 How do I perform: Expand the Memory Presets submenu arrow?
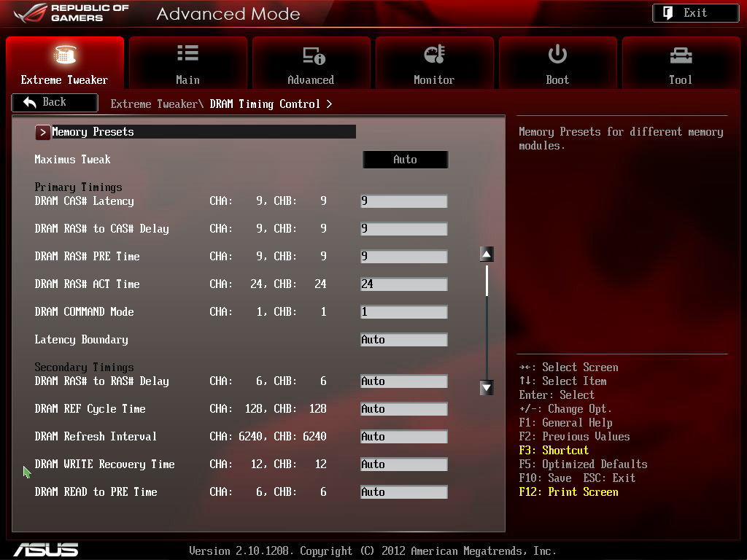tap(42, 133)
